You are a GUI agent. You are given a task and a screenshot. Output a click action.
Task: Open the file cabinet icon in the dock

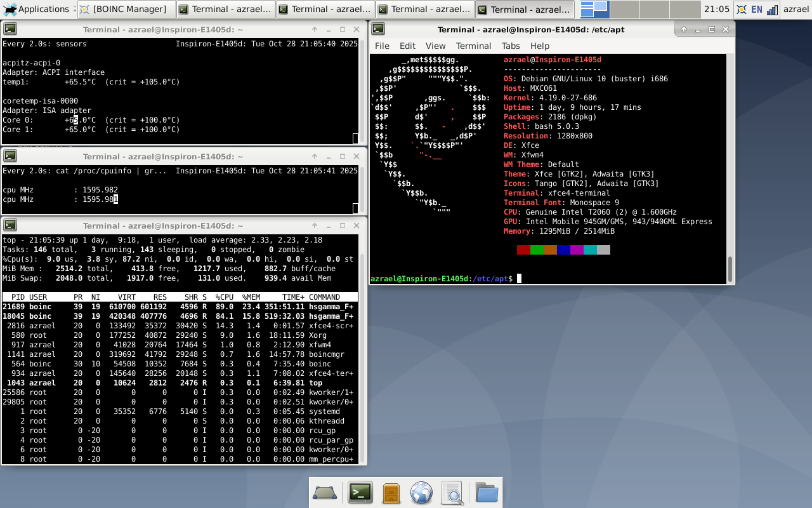tap(391, 493)
